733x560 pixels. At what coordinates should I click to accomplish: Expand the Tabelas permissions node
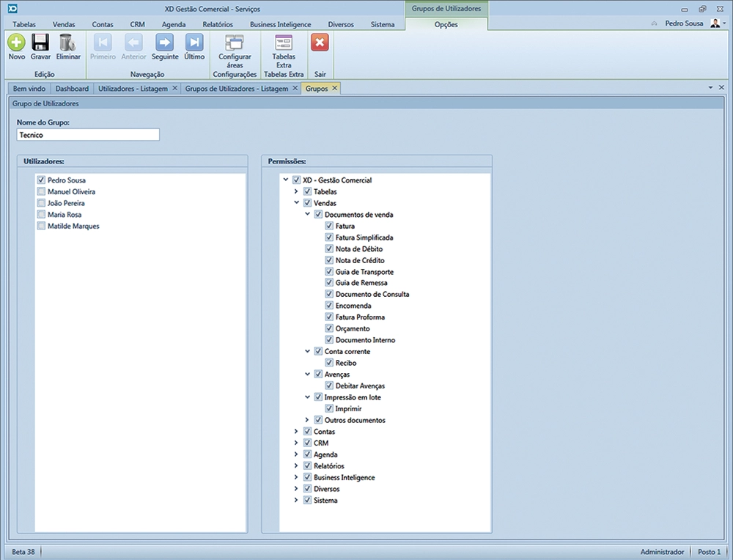[x=296, y=192]
